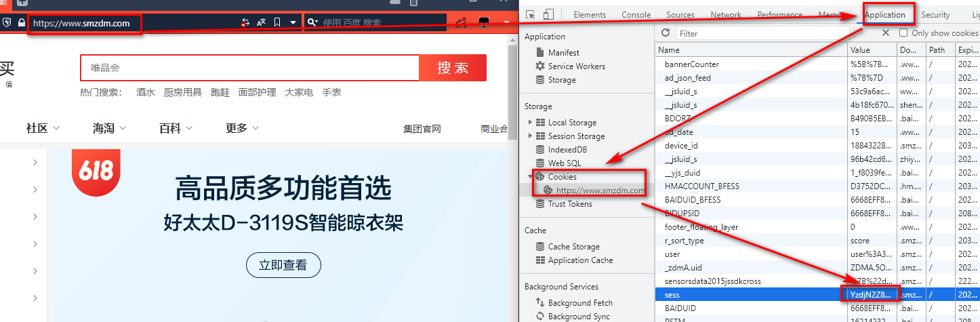Click the 立即查看 banner button
The height and width of the screenshot is (322, 980).
(283, 265)
